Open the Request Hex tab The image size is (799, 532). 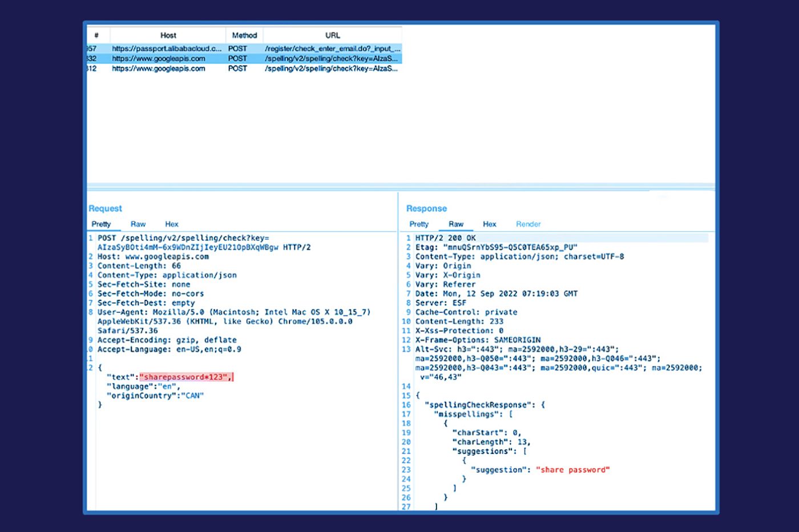[172, 224]
